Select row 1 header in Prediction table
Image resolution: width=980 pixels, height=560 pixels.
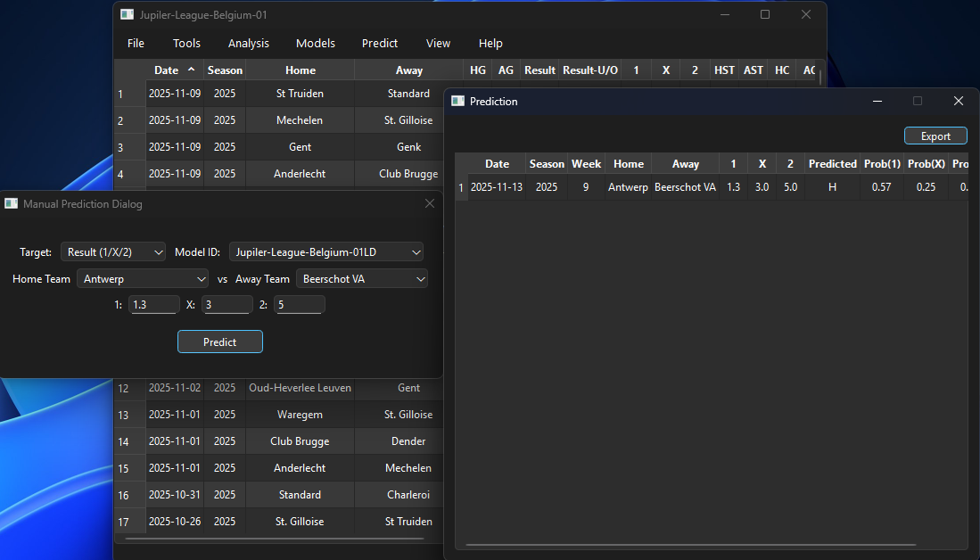(x=461, y=187)
